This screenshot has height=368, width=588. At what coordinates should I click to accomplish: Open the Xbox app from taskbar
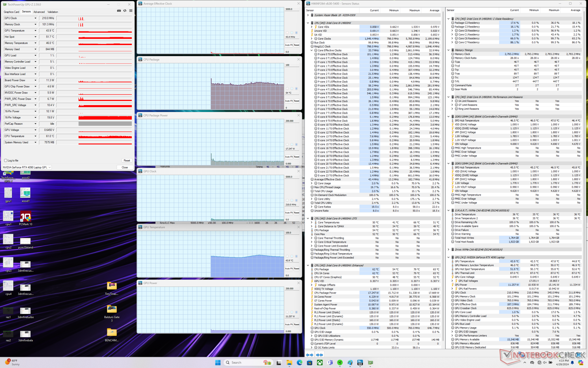[319, 362]
